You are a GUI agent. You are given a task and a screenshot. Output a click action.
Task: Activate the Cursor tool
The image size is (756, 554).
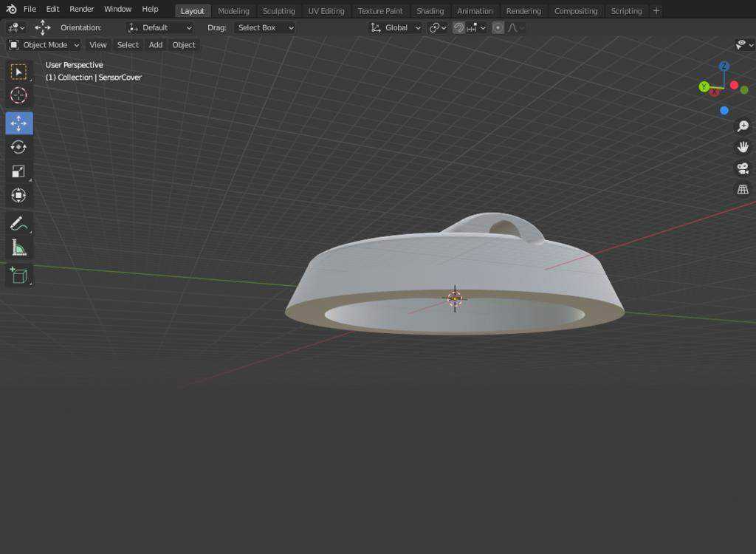click(x=18, y=95)
